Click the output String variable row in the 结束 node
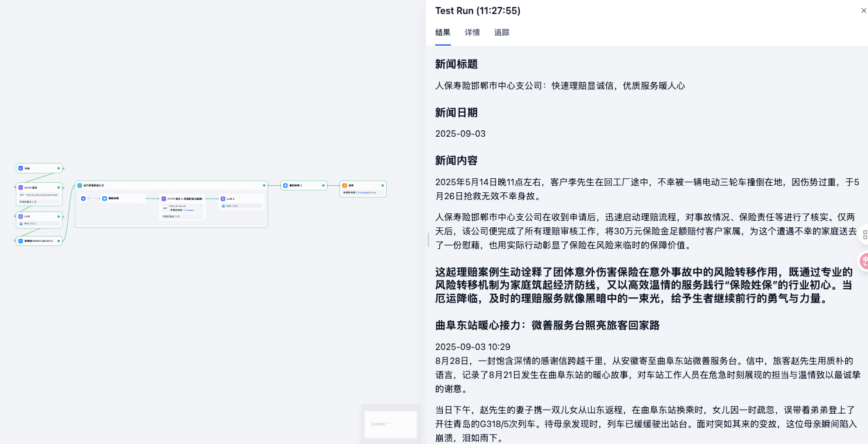Viewport: 868px width, 444px height. (x=363, y=192)
